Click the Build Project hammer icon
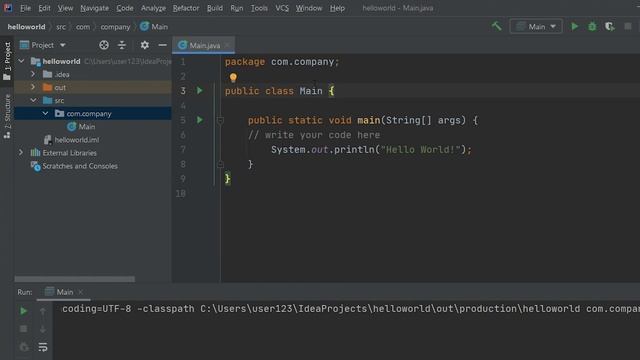The image size is (640, 360). 496,27
